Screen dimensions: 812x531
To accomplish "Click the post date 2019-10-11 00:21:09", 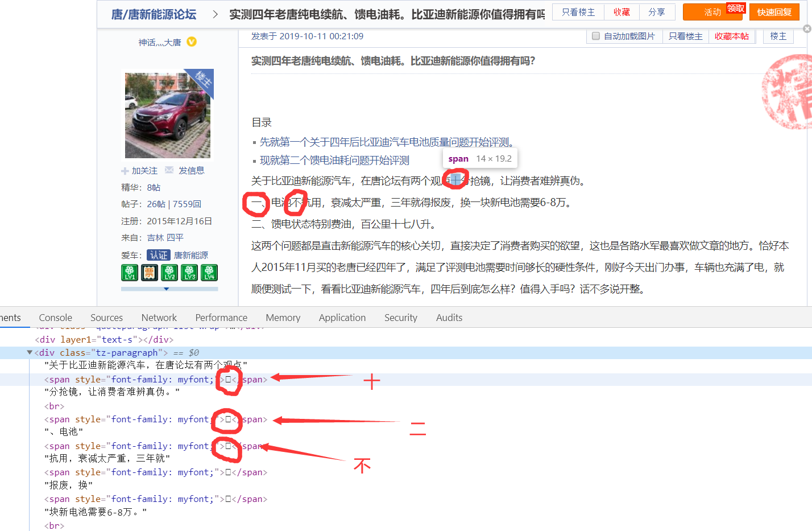I will click(321, 36).
